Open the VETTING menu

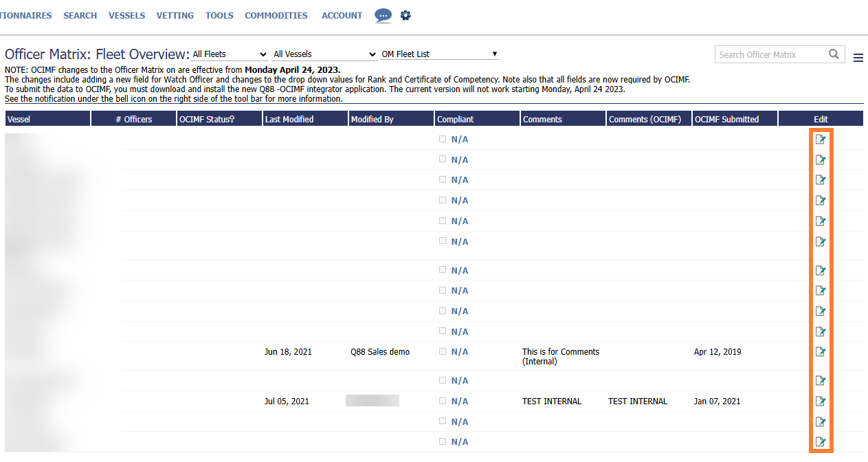[175, 15]
